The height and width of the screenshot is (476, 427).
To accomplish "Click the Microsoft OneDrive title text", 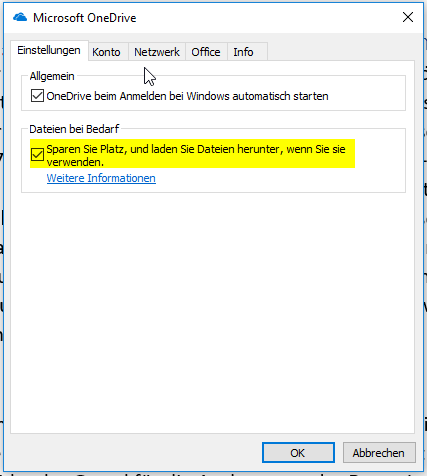I will (x=85, y=18).
